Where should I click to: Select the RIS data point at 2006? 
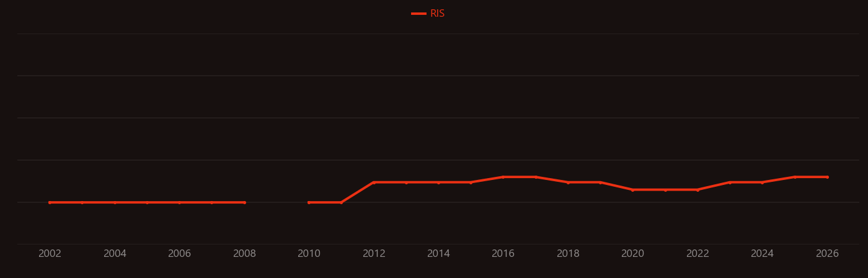click(x=180, y=202)
